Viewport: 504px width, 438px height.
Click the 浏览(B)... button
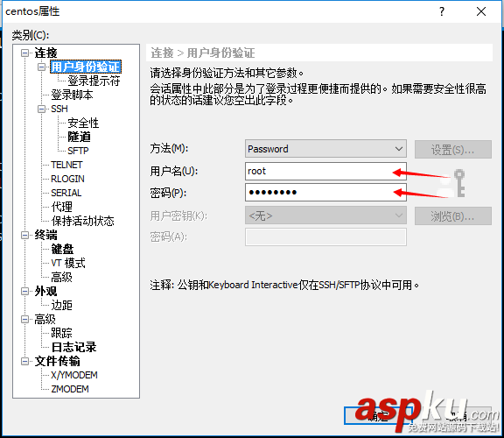[453, 216]
